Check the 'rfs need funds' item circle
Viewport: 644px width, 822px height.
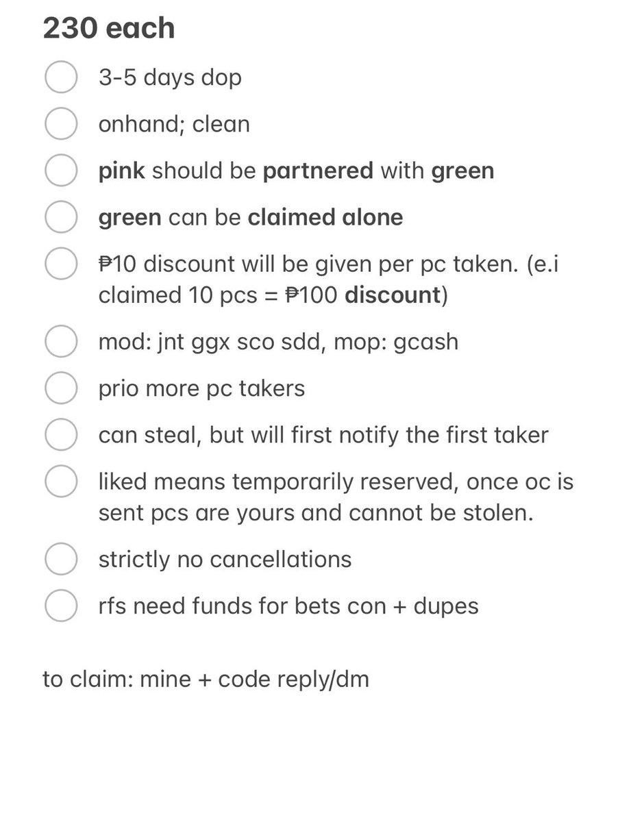click(x=60, y=606)
